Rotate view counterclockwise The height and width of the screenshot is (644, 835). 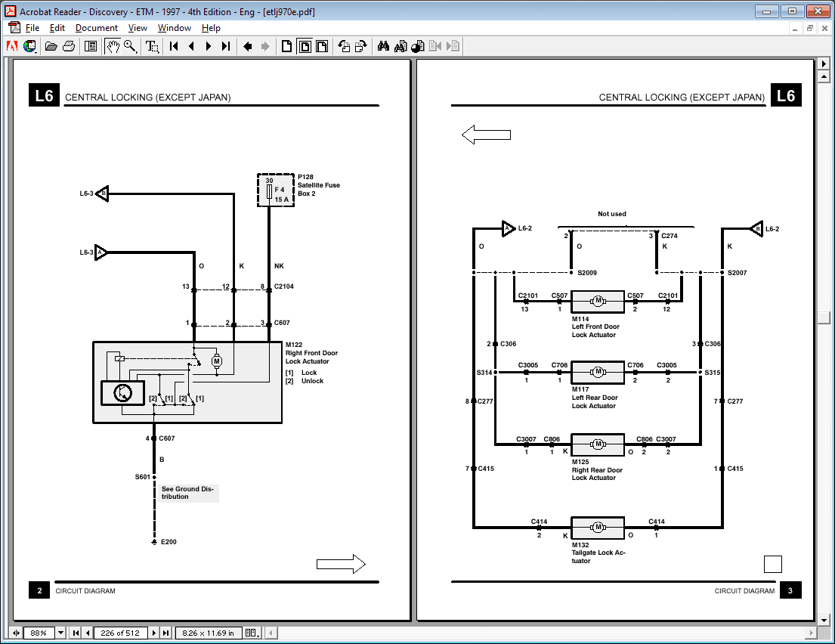(344, 46)
